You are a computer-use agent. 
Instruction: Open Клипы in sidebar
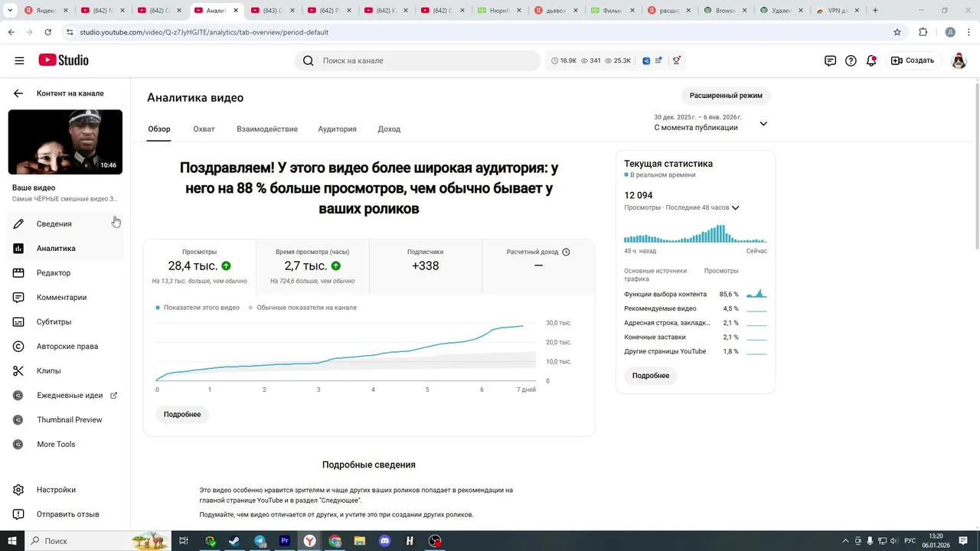click(65, 370)
